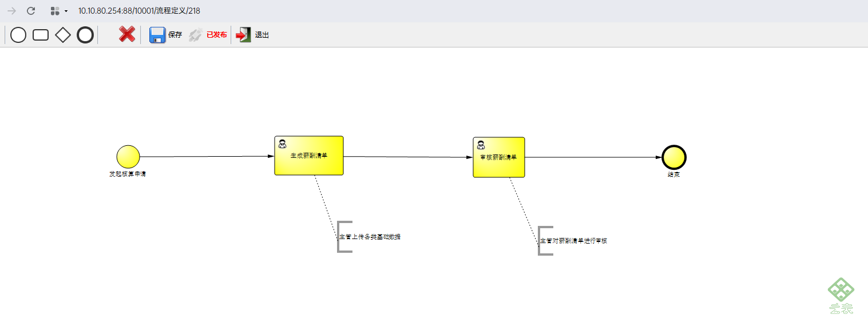The width and height of the screenshot is (868, 326).
Task: Select the 审核薪酬清单 task node
Action: pyautogui.click(x=499, y=157)
